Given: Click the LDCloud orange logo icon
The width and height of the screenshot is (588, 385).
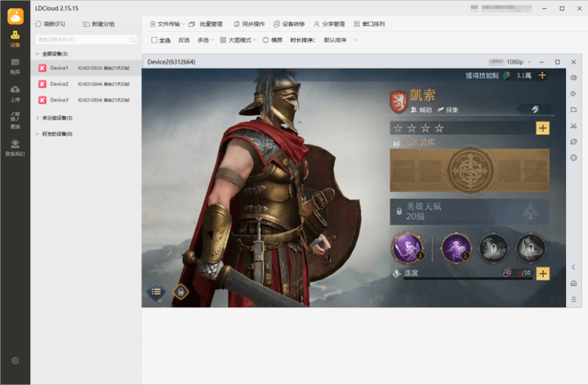Looking at the screenshot, I should (x=16, y=16).
